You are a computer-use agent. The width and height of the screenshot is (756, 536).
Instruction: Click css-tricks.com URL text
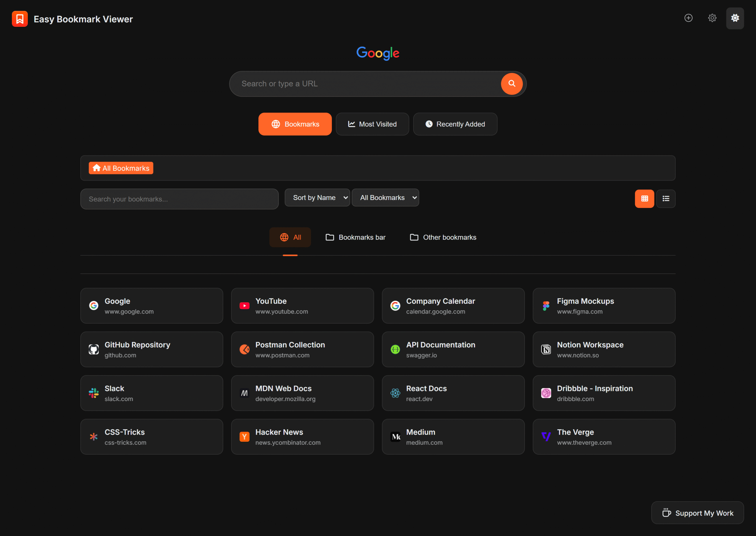[x=125, y=443]
